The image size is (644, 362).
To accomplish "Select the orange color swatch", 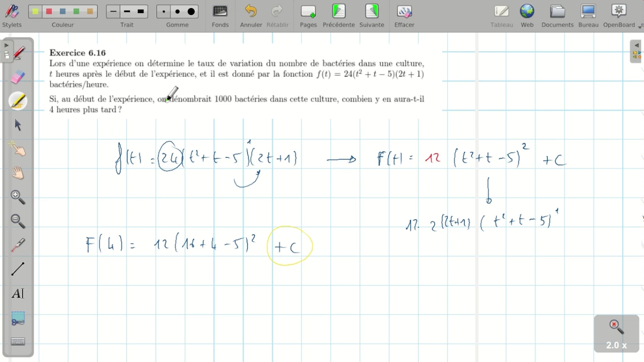I will pos(90,12).
